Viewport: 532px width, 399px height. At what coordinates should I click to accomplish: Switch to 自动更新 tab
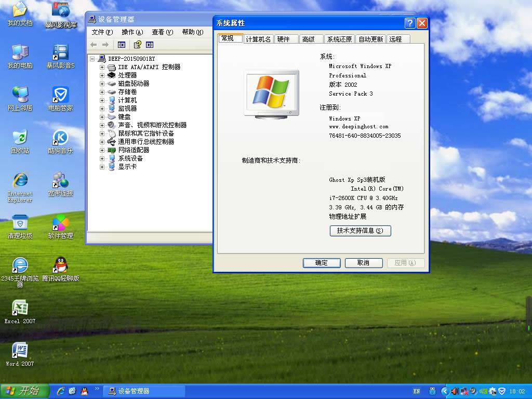370,39
